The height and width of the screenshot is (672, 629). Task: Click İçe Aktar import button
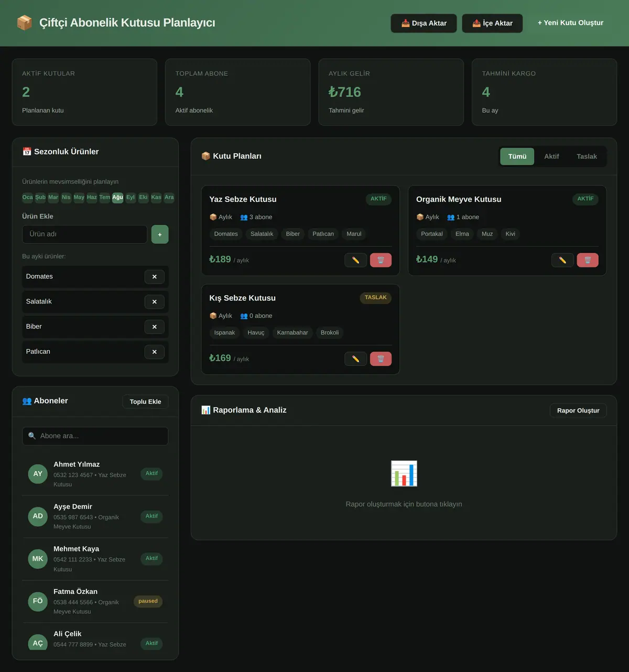(492, 23)
